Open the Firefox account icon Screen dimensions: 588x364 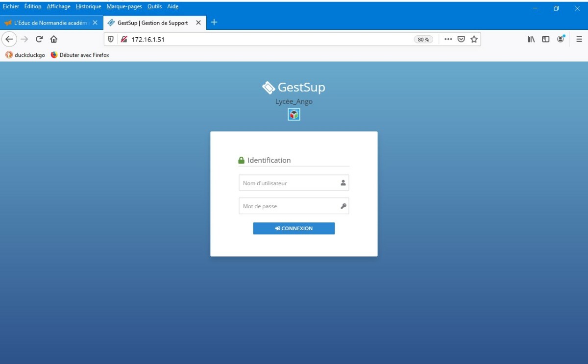point(561,39)
